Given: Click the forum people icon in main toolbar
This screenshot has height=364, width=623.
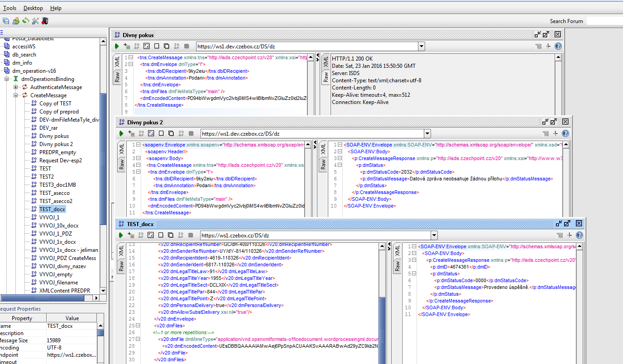Looking at the screenshot, I should pos(16,21).
